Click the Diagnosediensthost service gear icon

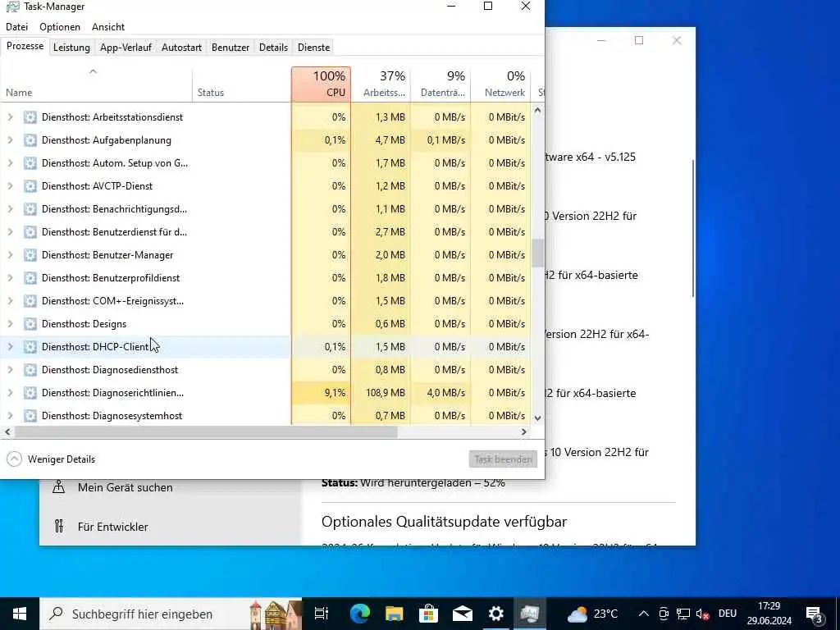pyautogui.click(x=30, y=370)
